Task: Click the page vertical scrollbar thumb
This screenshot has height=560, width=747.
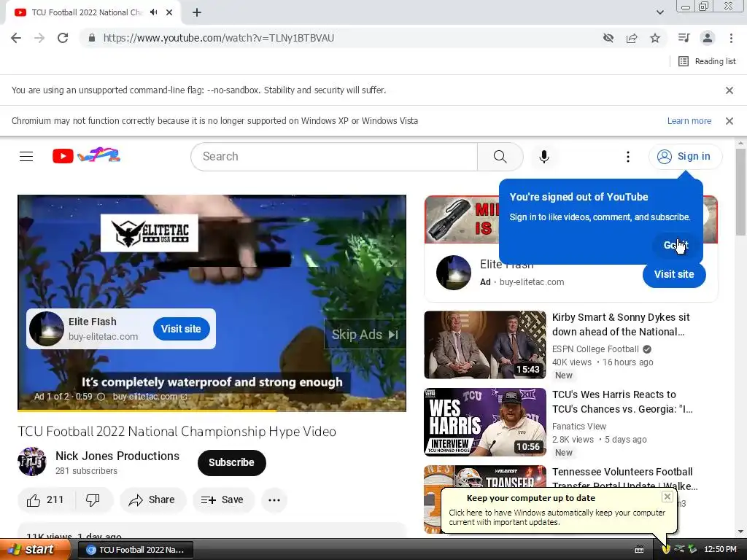Action: click(740, 192)
